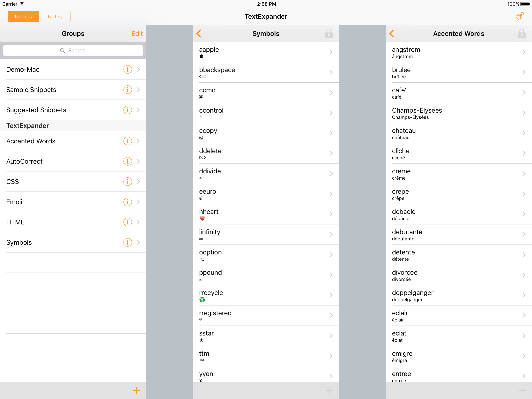
Task: Switch to the Groups segment
Action: 23,17
